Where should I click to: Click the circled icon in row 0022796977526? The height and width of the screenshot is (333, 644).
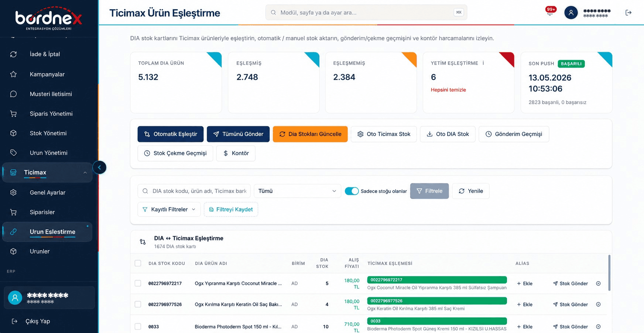(598, 305)
